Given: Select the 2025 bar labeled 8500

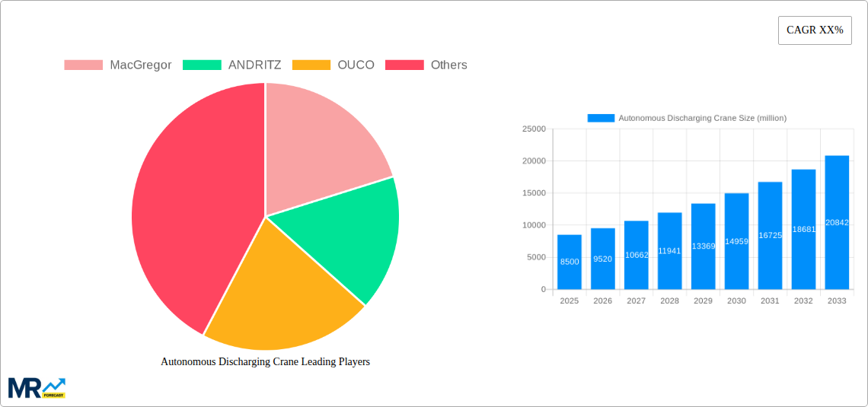Looking at the screenshot, I should (570, 262).
